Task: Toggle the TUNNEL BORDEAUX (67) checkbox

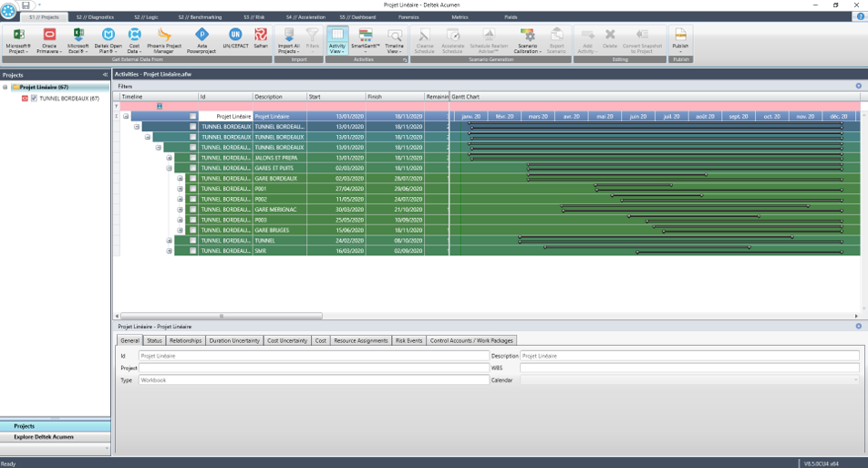Action: (34, 98)
